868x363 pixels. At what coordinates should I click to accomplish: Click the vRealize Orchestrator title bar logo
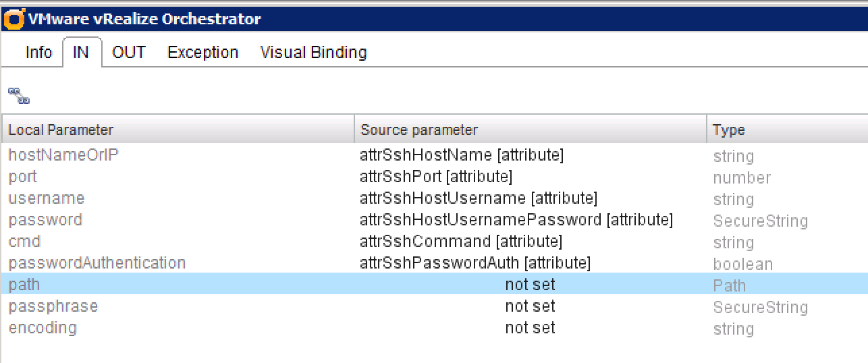[x=13, y=20]
